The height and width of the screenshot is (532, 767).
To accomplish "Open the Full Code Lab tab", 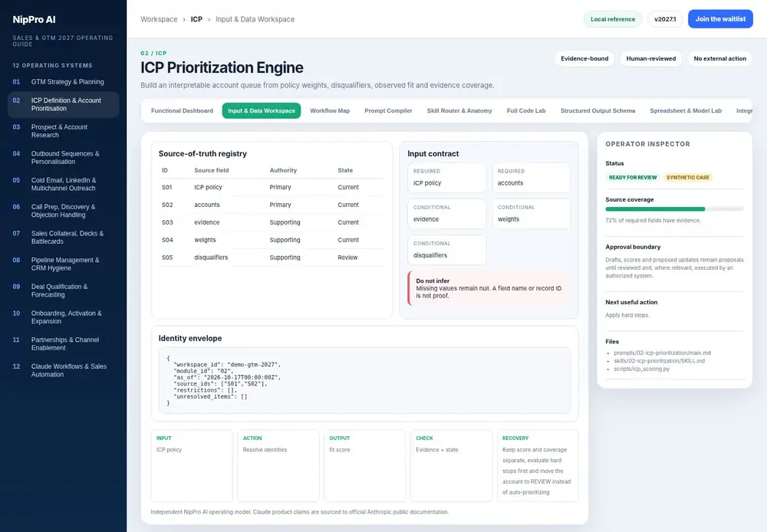I will (x=526, y=110).
